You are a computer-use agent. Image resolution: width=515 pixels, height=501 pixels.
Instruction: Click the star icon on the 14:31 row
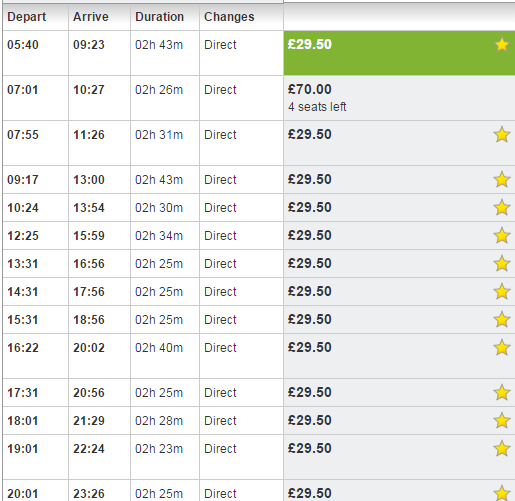tap(502, 292)
